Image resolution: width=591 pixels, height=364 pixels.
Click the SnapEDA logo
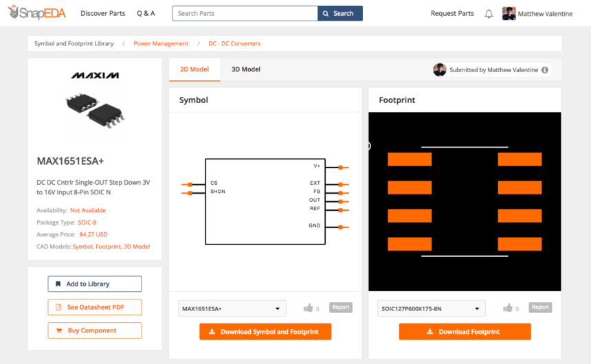(x=36, y=12)
